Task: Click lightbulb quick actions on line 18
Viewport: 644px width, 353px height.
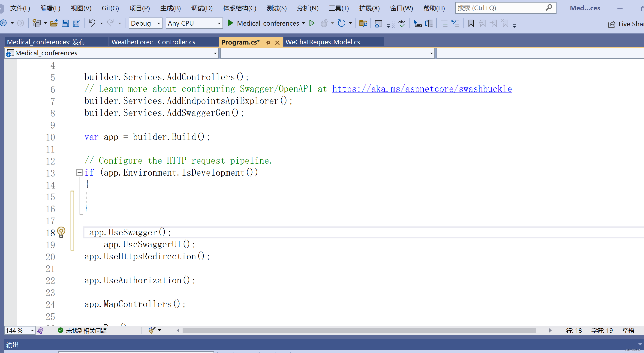Action: 61,232
